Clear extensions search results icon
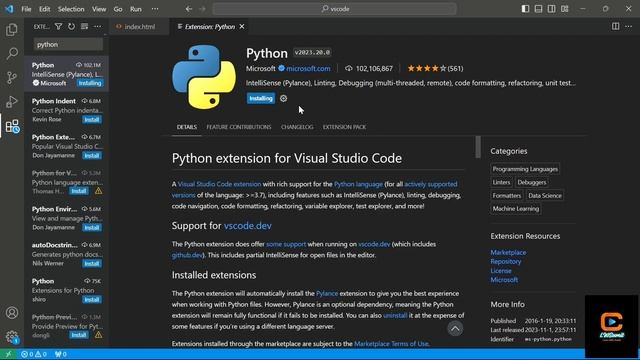 (x=84, y=27)
